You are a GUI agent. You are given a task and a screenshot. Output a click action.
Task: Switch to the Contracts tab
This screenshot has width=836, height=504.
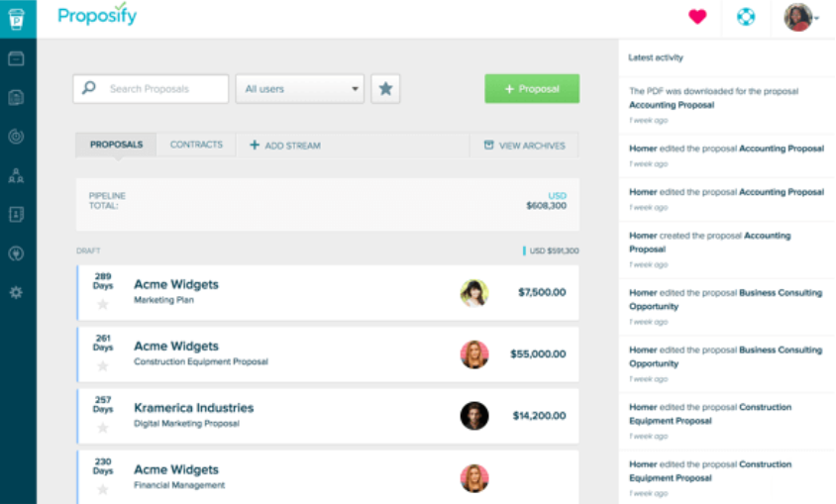pos(196,145)
